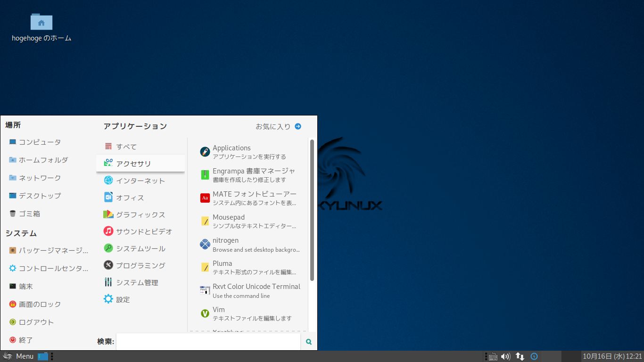Click ログアウト icon

pyautogui.click(x=13, y=322)
